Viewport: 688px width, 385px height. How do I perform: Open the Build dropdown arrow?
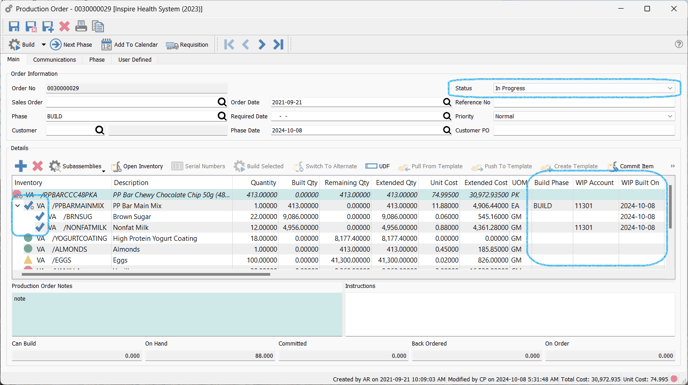[43, 44]
